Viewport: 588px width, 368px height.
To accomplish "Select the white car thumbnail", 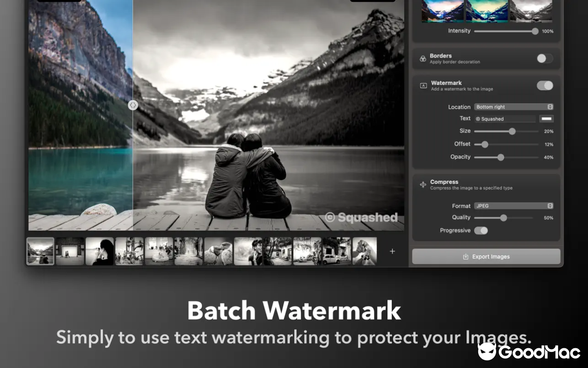I will click(336, 251).
